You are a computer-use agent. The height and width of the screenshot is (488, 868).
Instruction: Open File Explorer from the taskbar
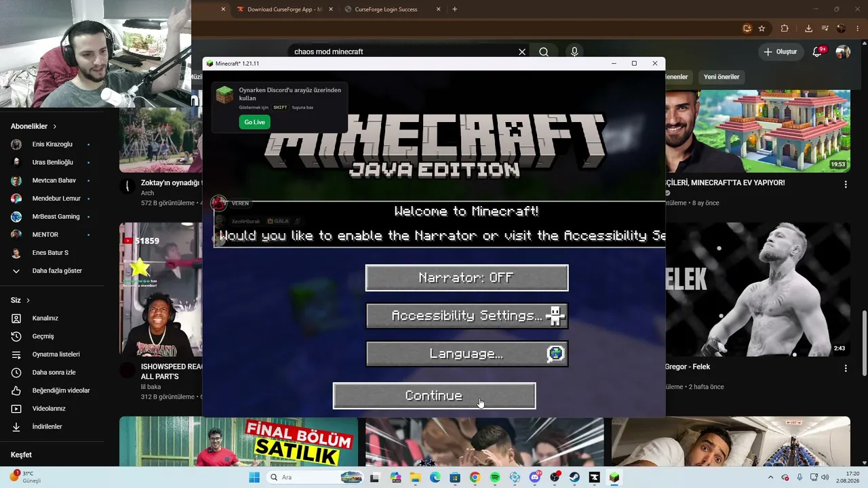(414, 478)
